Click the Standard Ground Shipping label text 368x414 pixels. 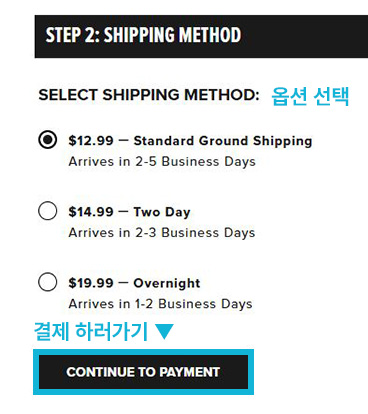223,141
